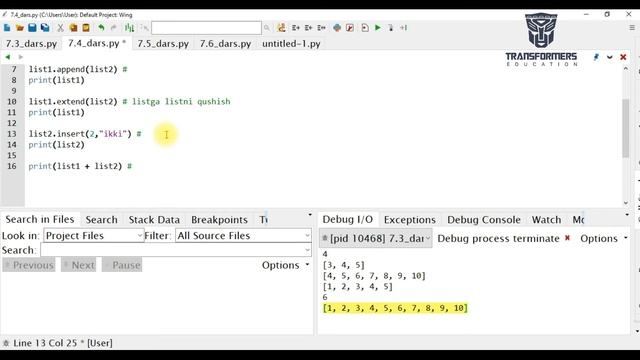Click the editor scrollbar's up arrow
Viewport: 640px width, 360px height.
pos(626,69)
